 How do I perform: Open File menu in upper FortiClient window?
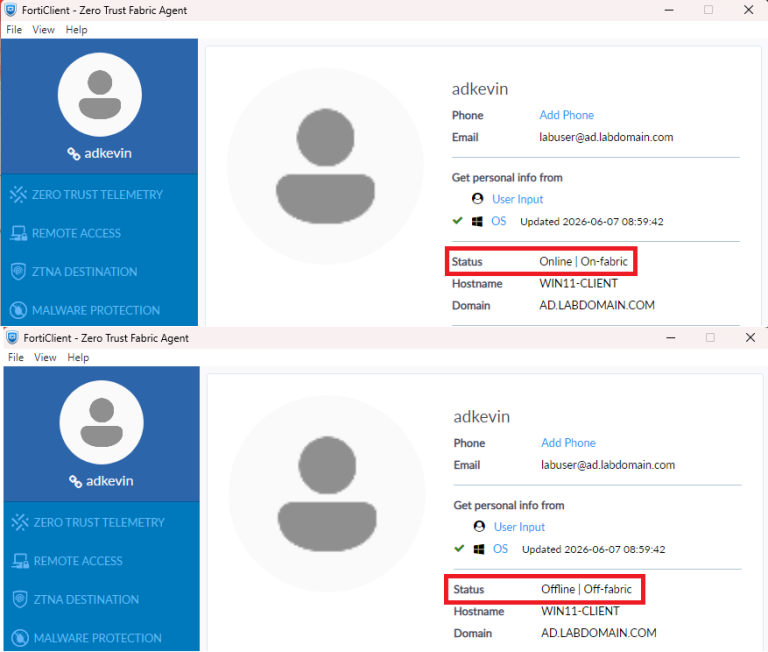coord(14,30)
